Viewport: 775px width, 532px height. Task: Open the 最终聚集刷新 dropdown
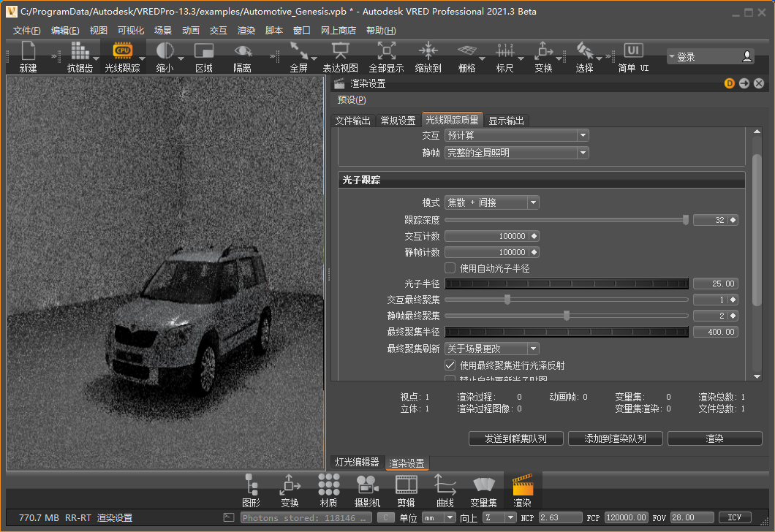492,349
